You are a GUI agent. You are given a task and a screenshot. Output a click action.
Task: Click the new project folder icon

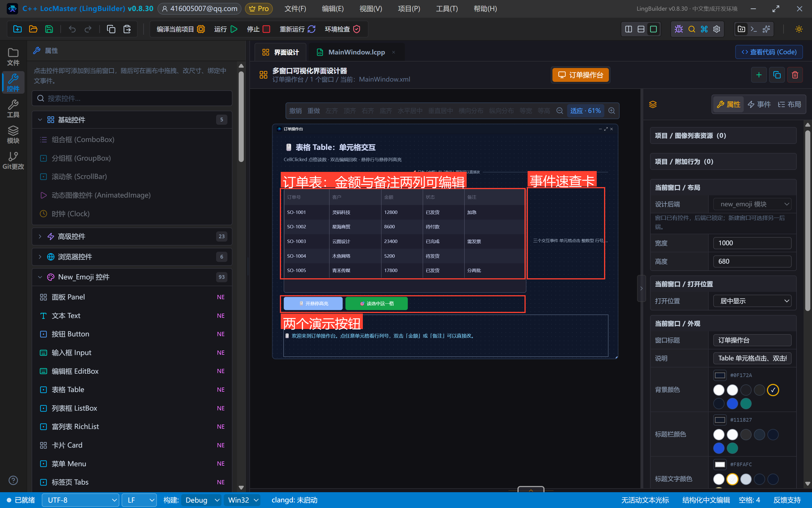[x=17, y=29]
